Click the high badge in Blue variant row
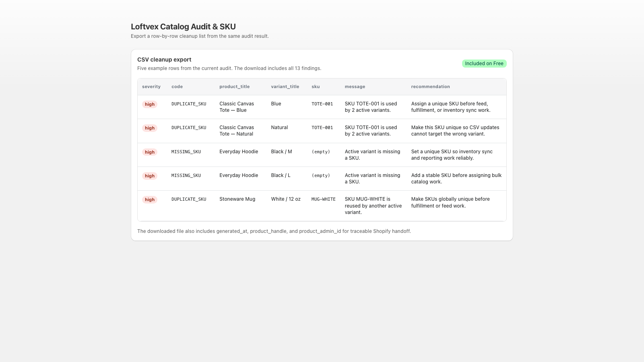 pyautogui.click(x=150, y=104)
